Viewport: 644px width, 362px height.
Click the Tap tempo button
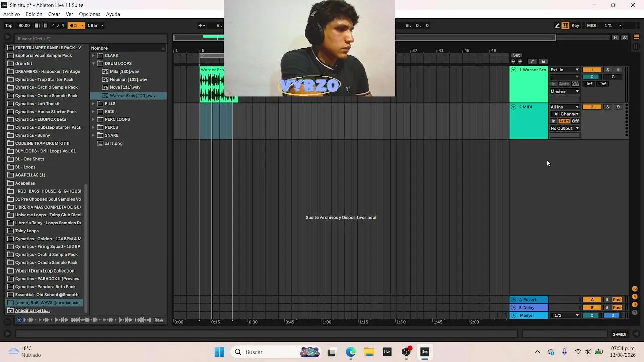tap(9, 25)
